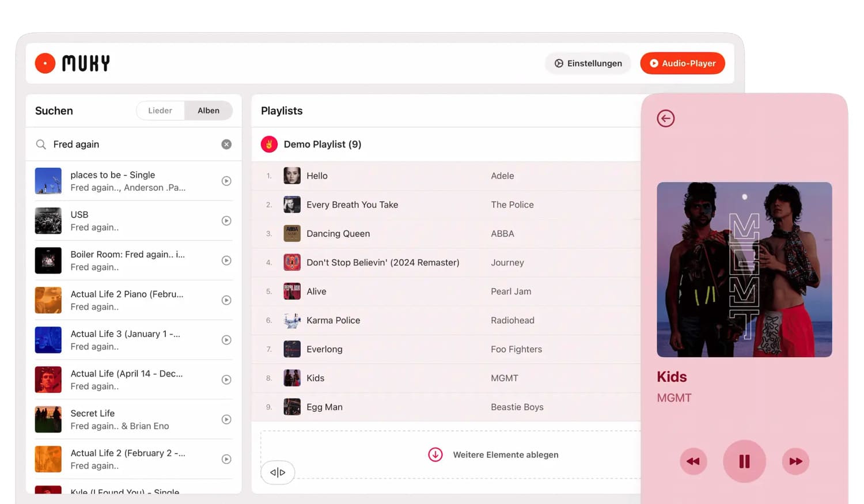Click the playlist resize handle icon
The height and width of the screenshot is (504, 864).
tap(278, 472)
